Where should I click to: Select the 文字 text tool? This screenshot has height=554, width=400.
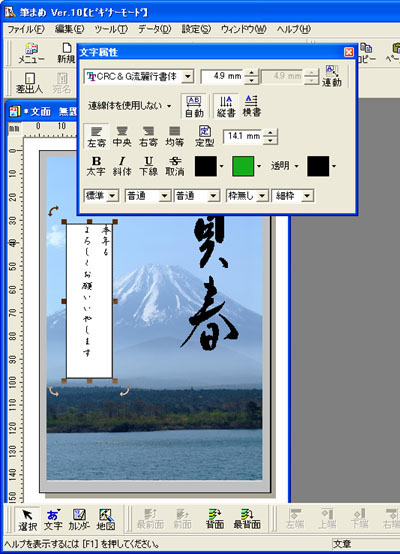[x=53, y=519]
